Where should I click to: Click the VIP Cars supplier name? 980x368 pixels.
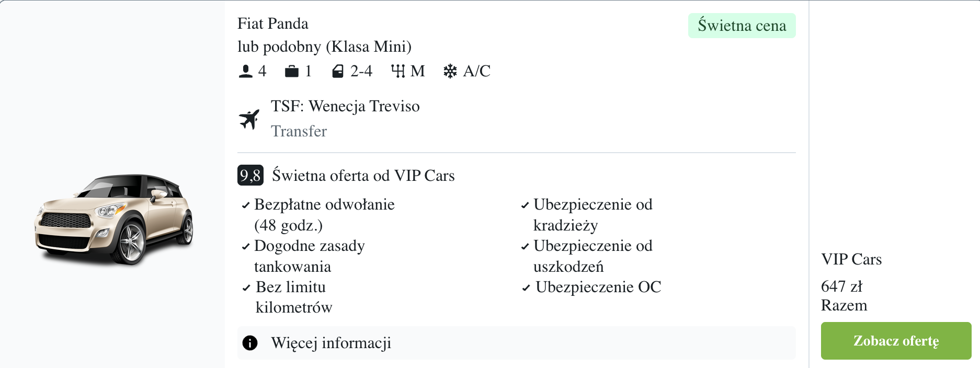(x=851, y=259)
